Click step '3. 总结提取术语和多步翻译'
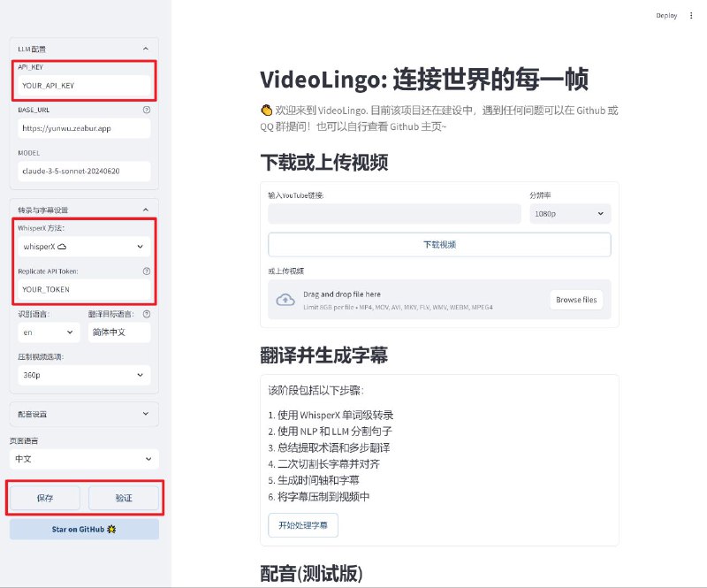The width and height of the screenshot is (707, 588). (329, 447)
